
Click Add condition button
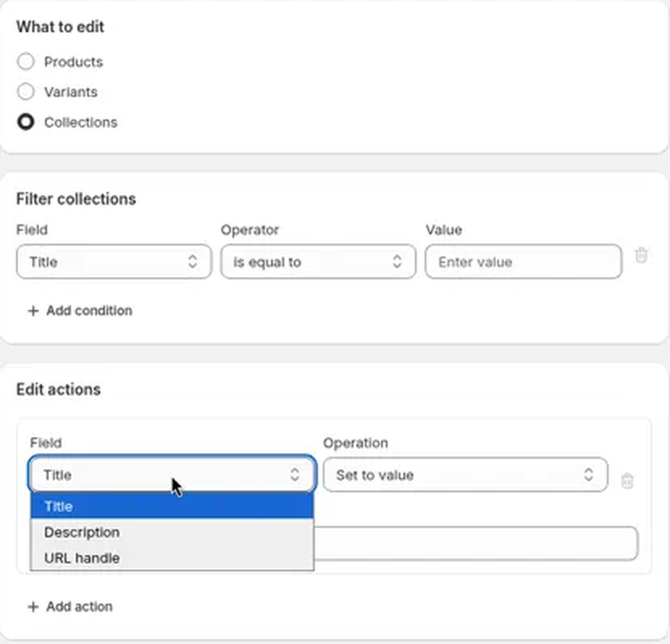80,311
